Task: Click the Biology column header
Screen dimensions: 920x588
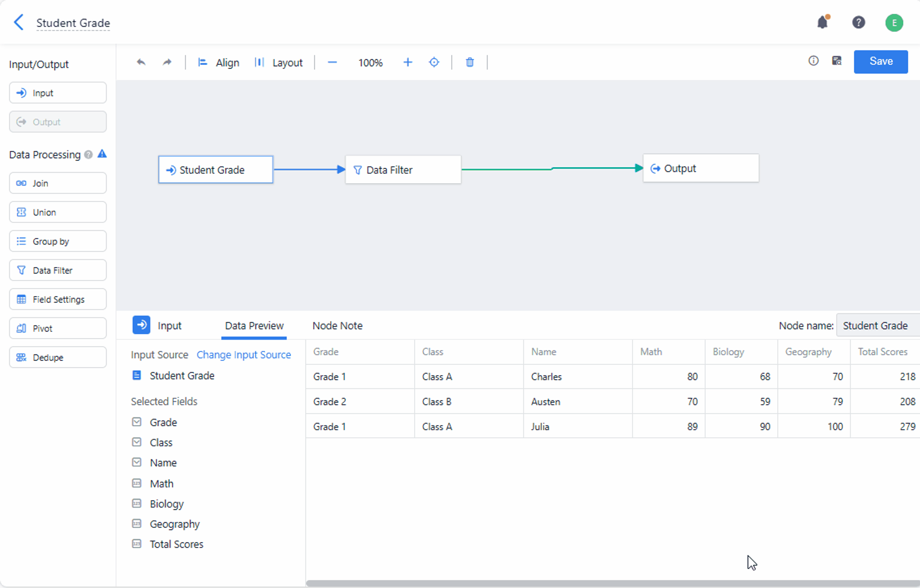Action: click(x=742, y=352)
